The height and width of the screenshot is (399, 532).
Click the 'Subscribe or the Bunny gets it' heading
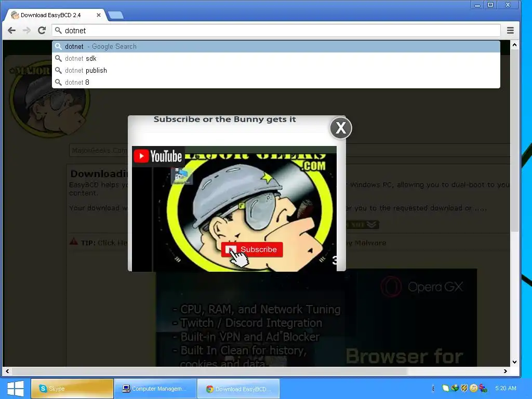coord(224,119)
